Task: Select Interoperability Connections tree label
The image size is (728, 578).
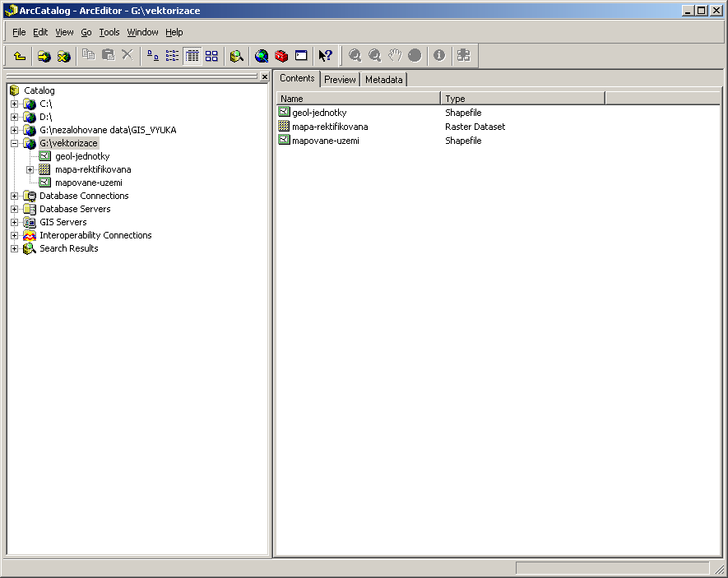Action: (95, 236)
